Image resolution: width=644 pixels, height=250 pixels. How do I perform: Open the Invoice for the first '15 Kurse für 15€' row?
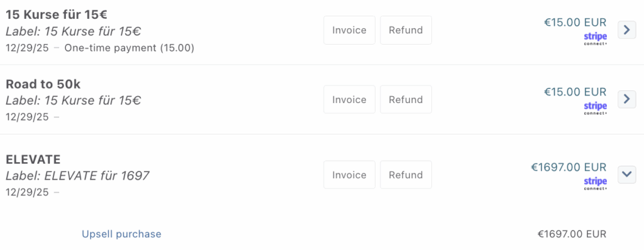click(x=349, y=30)
